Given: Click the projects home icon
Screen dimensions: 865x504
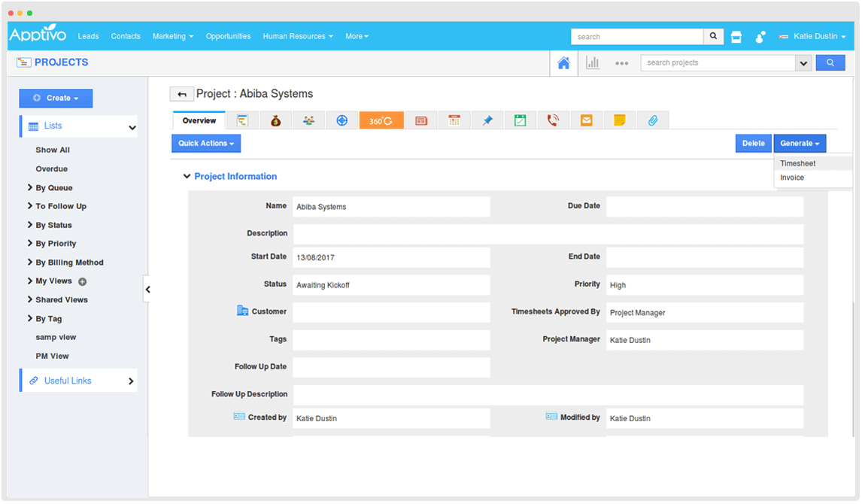Looking at the screenshot, I should click(x=563, y=63).
